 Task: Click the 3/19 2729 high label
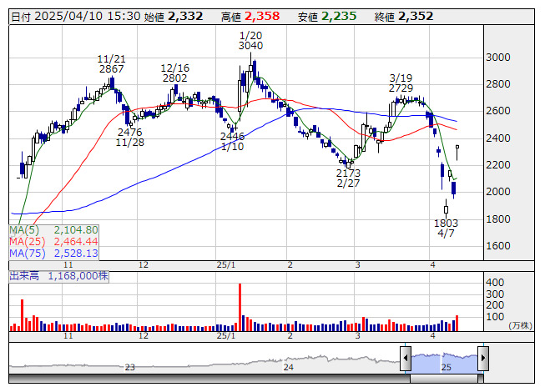click(401, 83)
